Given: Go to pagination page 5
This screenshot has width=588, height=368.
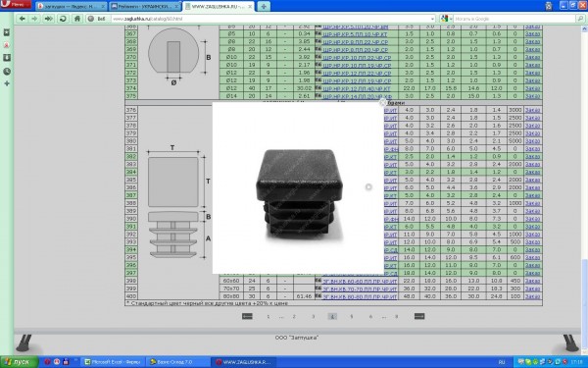Looking at the screenshot, I should click(352, 317).
